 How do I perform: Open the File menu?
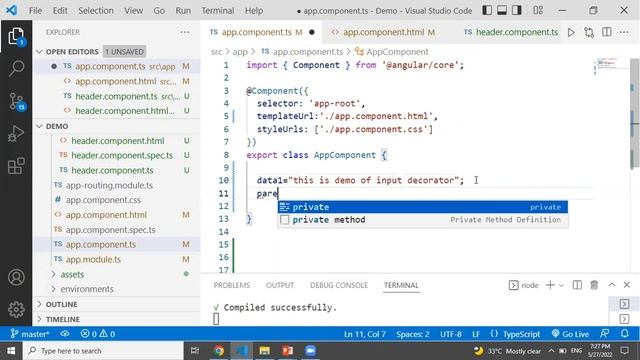tap(35, 11)
